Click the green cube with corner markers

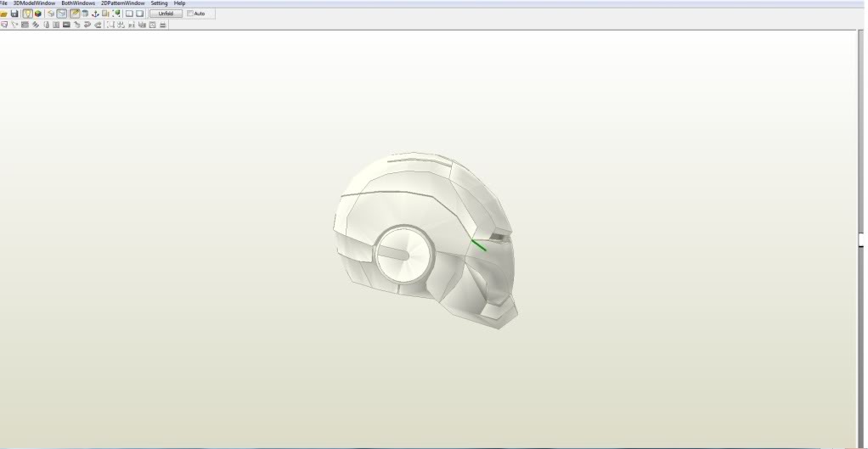tap(116, 14)
